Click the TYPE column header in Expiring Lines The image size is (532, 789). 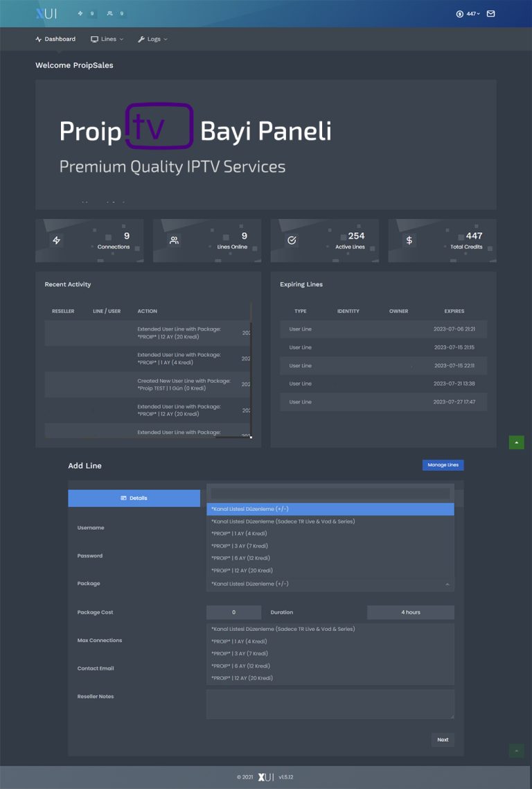pos(300,311)
